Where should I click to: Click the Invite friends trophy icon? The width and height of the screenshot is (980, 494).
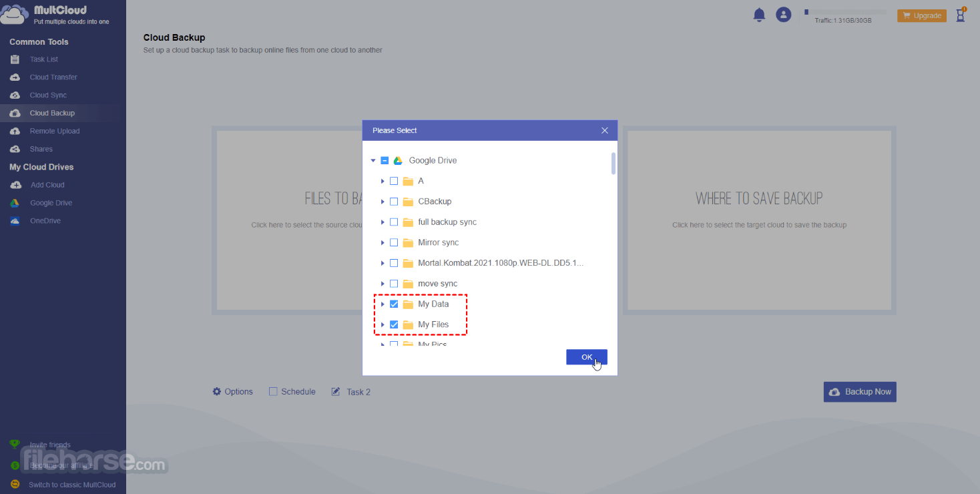click(x=15, y=445)
